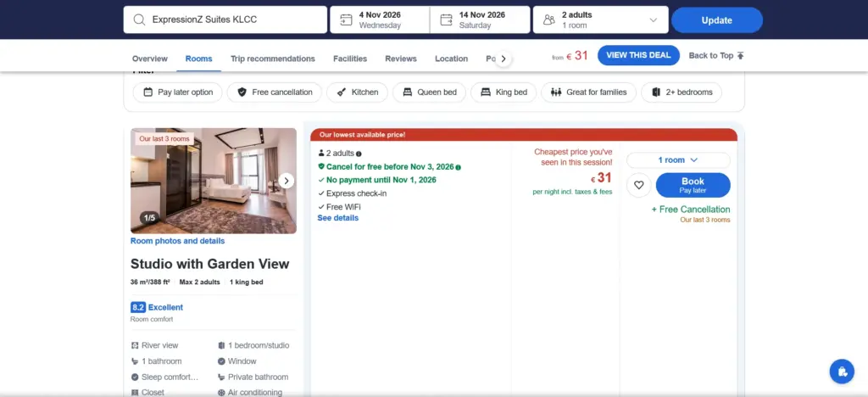Screen dimensions: 868x397
Task: Open the 1 room quantity dropdown
Action: [678, 160]
